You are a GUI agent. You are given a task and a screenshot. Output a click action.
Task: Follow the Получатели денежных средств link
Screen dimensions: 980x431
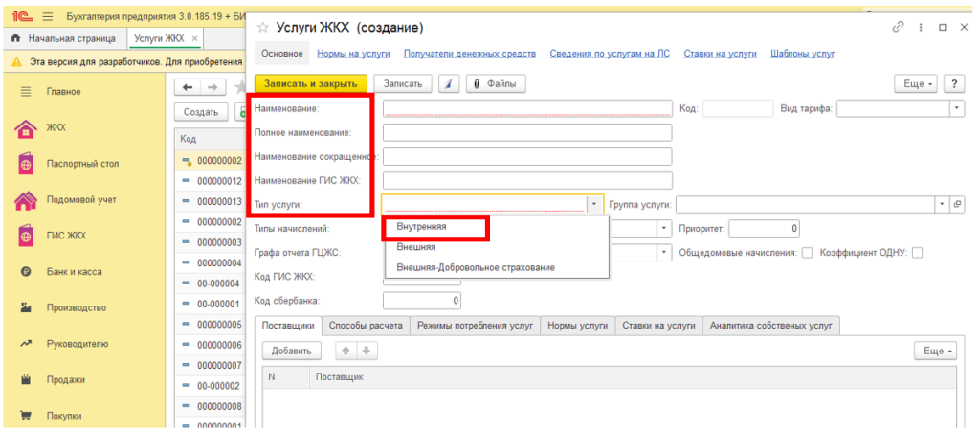coord(470,55)
